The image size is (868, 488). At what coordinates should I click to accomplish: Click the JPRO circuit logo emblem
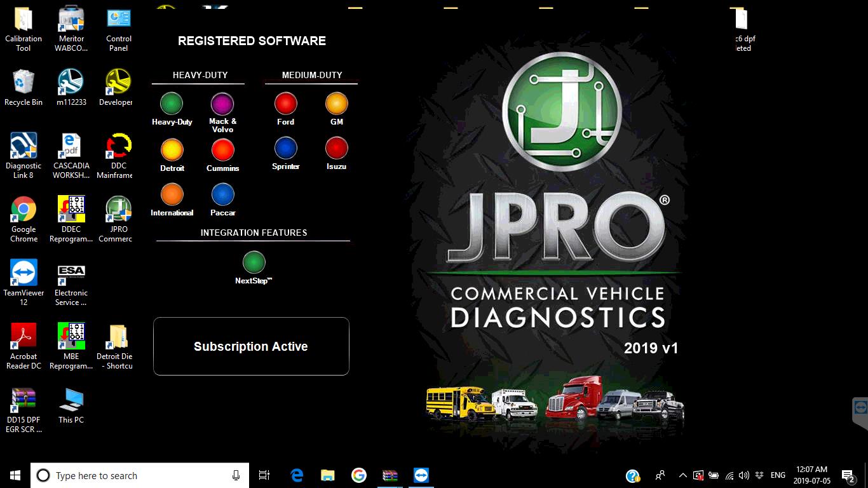point(561,112)
